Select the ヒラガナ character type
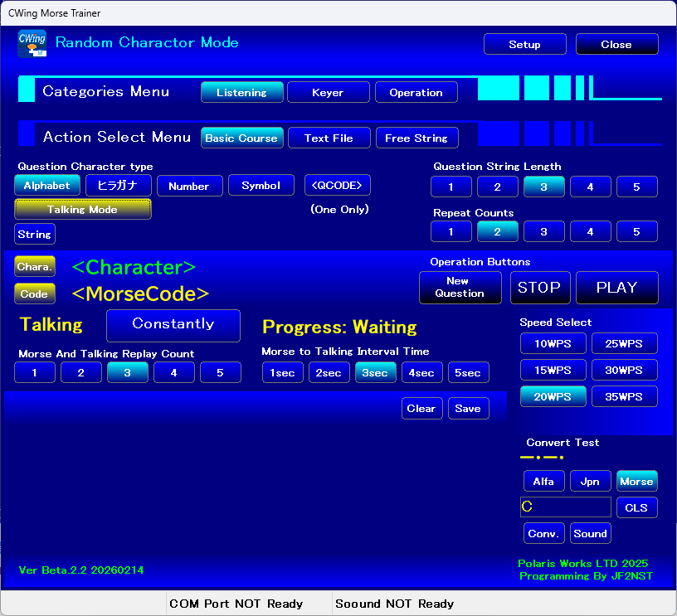Viewport: 677px width, 616px height. tap(119, 186)
